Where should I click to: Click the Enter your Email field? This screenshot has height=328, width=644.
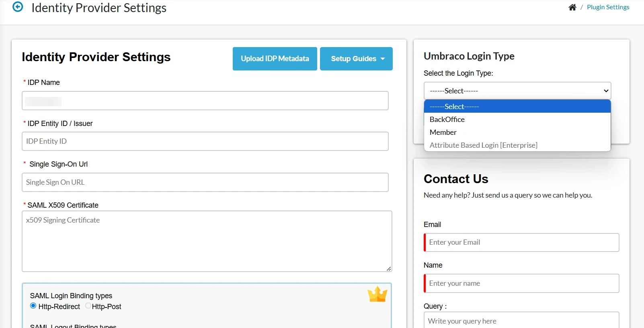[521, 243]
